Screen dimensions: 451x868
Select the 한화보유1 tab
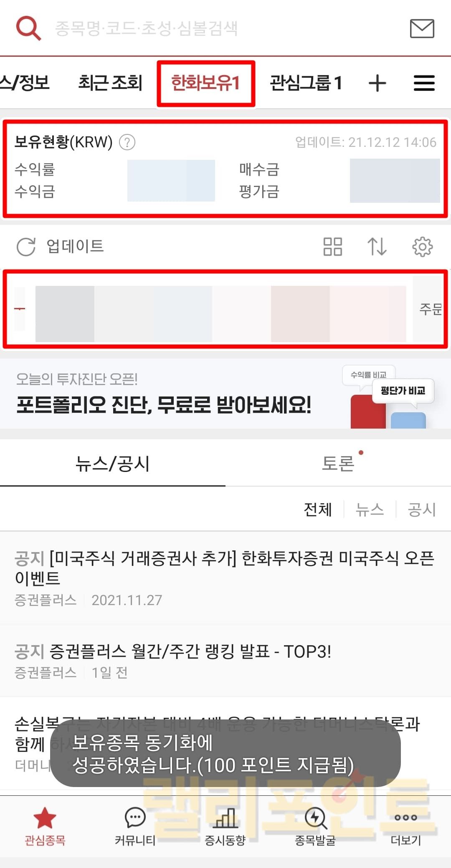pyautogui.click(x=205, y=83)
